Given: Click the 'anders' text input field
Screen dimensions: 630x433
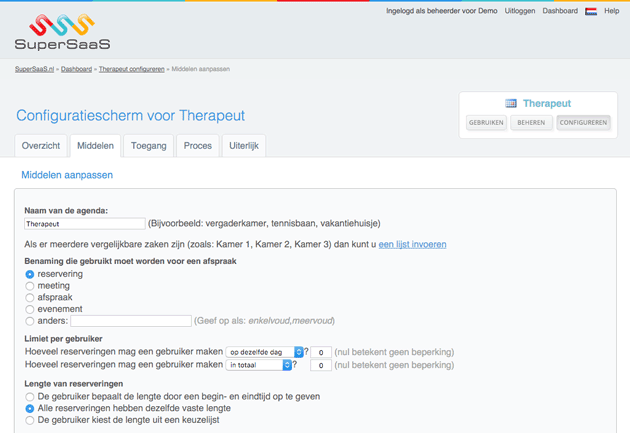Looking at the screenshot, I should coord(131,321).
